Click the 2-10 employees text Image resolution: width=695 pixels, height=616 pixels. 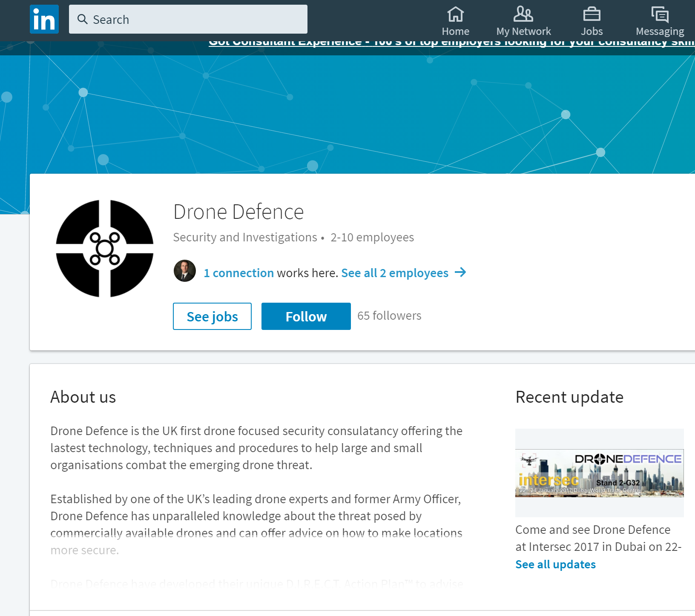tap(372, 237)
